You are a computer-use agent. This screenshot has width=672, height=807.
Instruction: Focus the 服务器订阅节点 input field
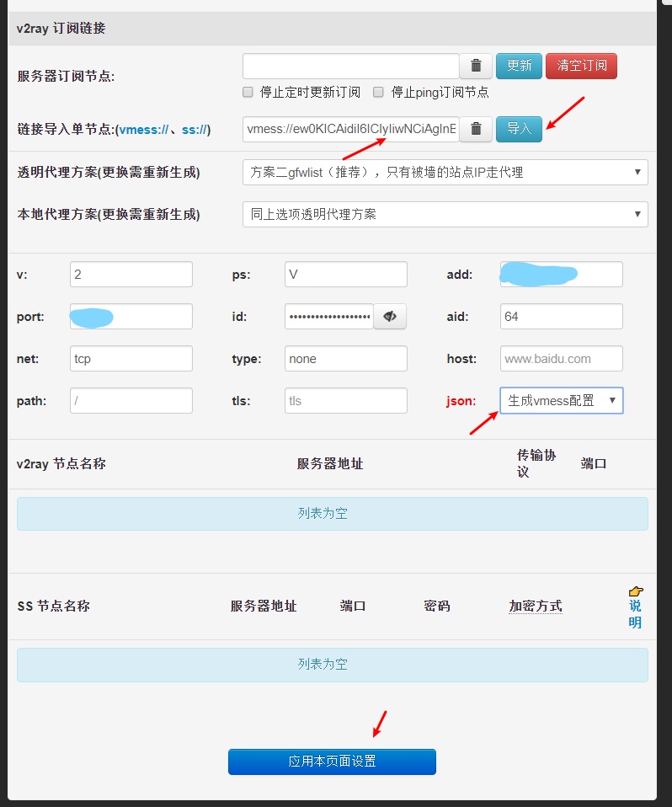coord(350,66)
